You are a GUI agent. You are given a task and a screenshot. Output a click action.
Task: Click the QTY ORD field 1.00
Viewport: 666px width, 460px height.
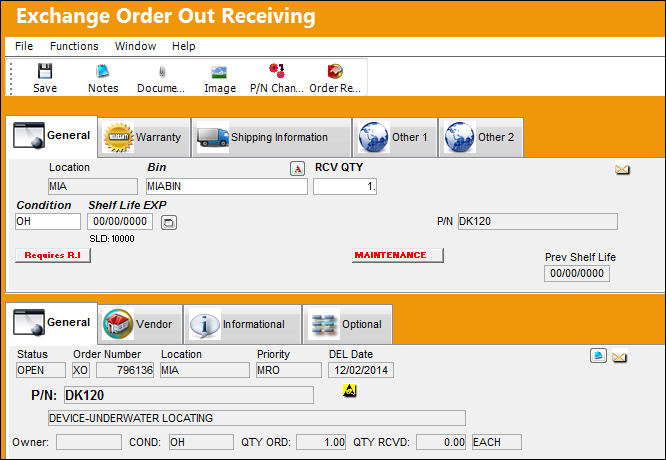pyautogui.click(x=321, y=442)
